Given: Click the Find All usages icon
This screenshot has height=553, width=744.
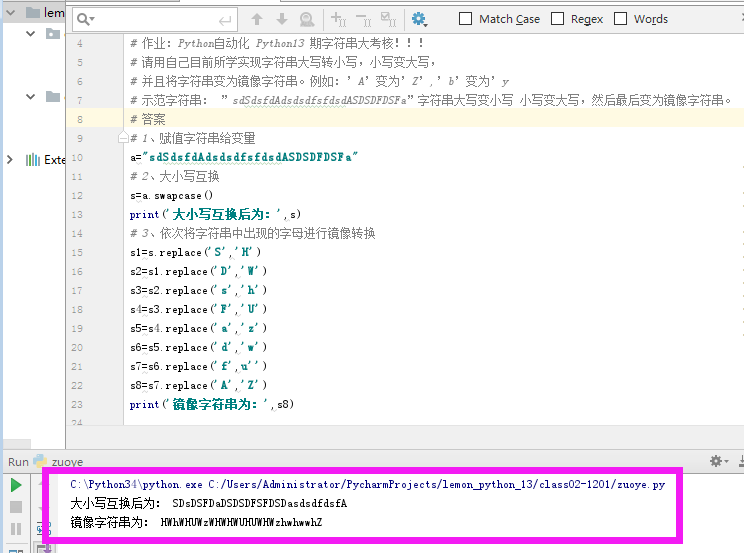Looking at the screenshot, I should [307, 19].
